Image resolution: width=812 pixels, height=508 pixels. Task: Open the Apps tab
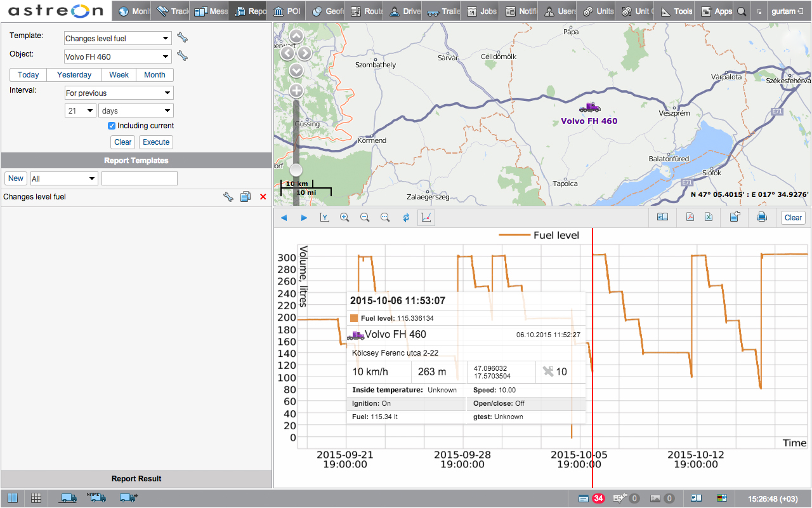(715, 11)
